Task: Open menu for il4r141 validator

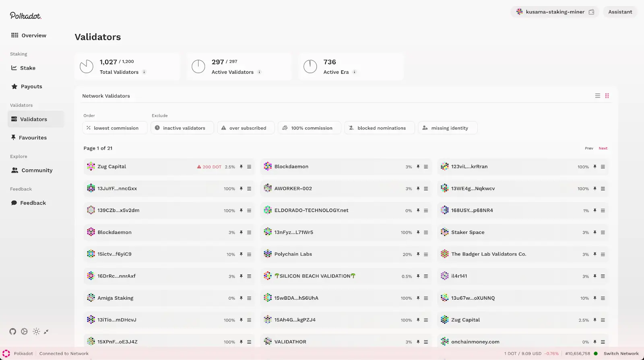Action: pyautogui.click(x=603, y=276)
